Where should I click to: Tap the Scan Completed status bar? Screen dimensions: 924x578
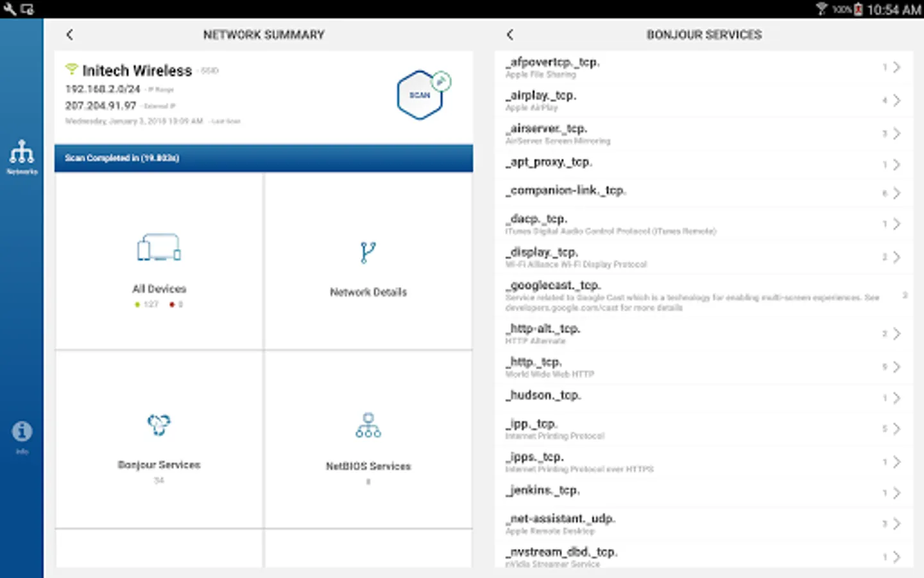coord(264,158)
